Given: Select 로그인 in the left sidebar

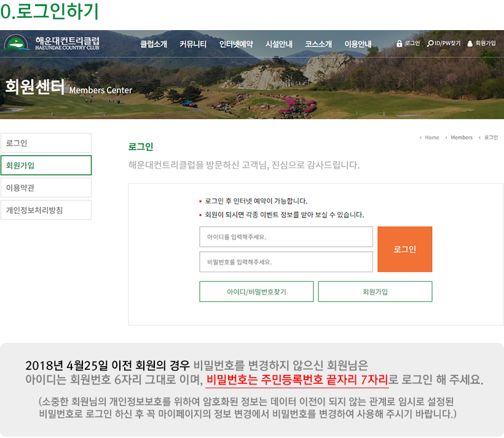Looking at the screenshot, I should click(46, 143).
